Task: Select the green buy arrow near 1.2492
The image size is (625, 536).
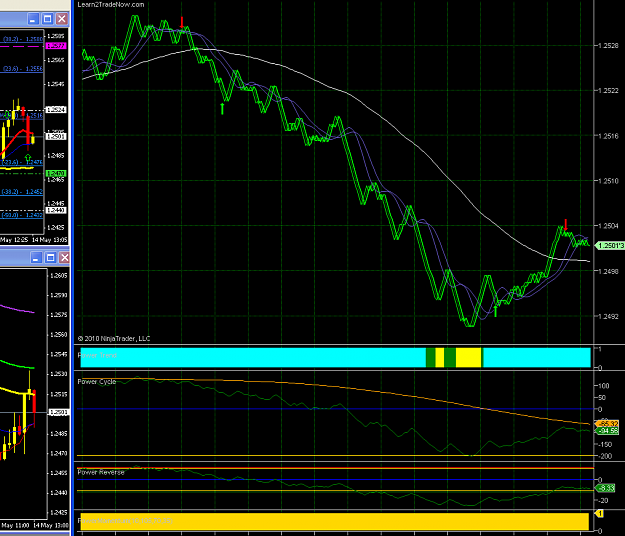Action: coord(495,311)
